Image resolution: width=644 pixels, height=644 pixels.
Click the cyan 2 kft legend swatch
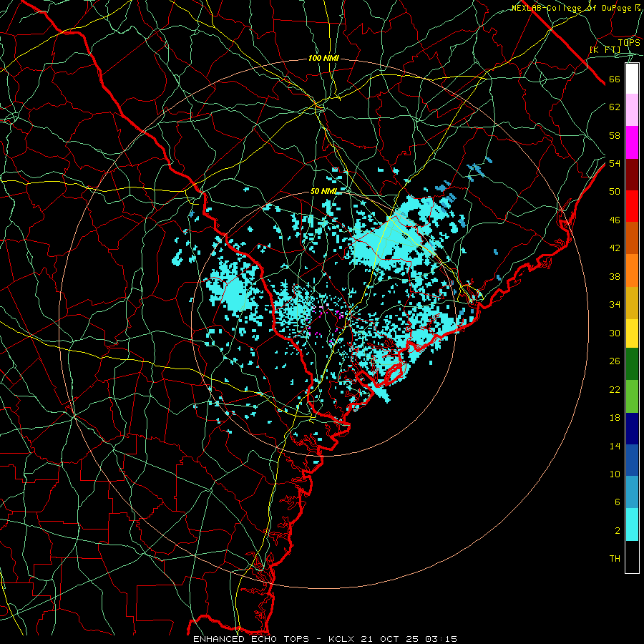[632, 525]
